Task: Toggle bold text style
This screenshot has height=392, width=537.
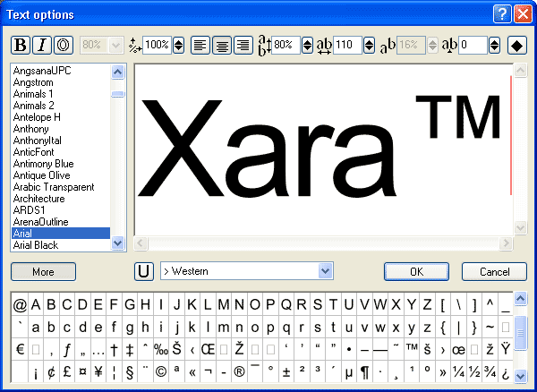Action: (21, 45)
